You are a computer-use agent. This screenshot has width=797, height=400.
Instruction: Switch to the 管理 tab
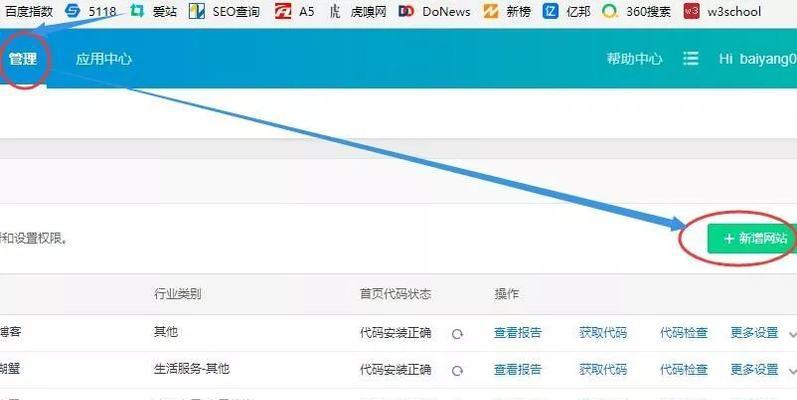(x=23, y=59)
